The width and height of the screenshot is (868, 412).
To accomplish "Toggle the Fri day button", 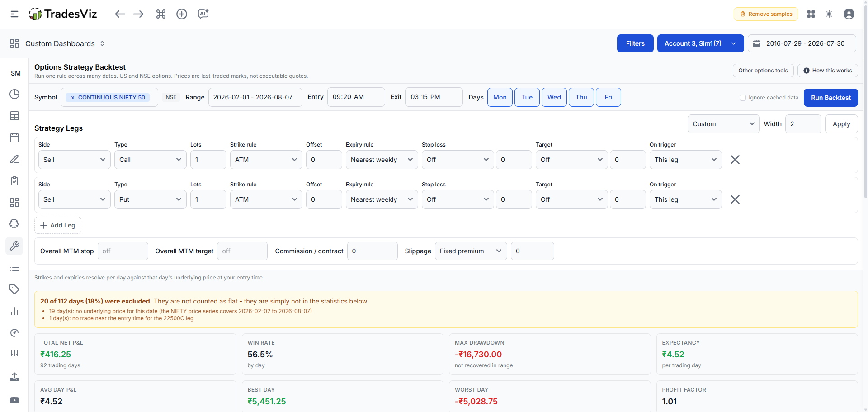I will [x=609, y=97].
